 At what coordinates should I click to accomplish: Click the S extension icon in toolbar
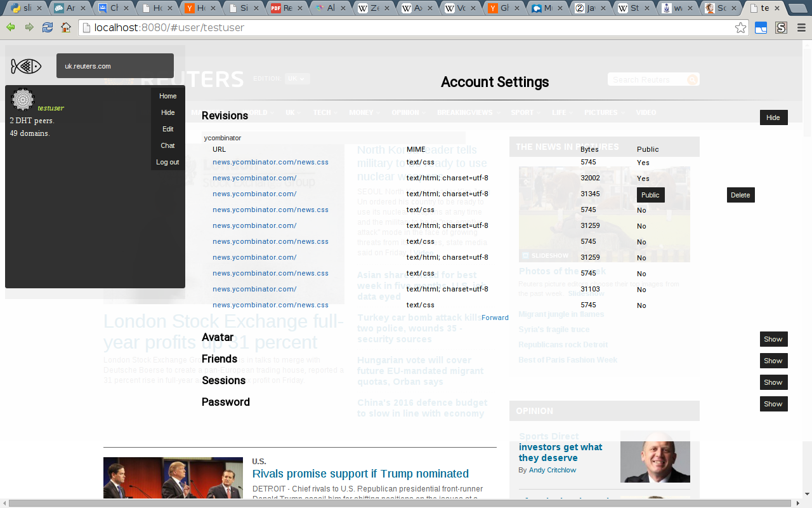pyautogui.click(x=781, y=27)
